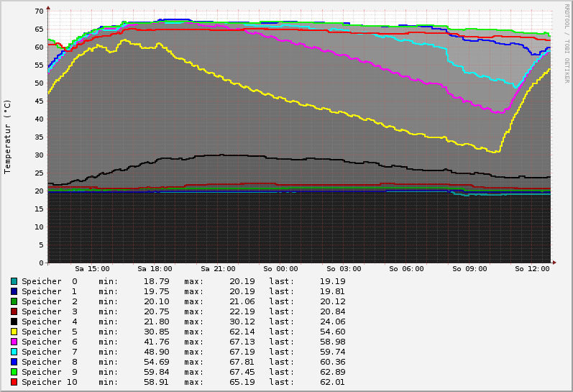Click the bright green Speicher 9 legend swatch
Screen dimensions: 573x392
[14, 372]
